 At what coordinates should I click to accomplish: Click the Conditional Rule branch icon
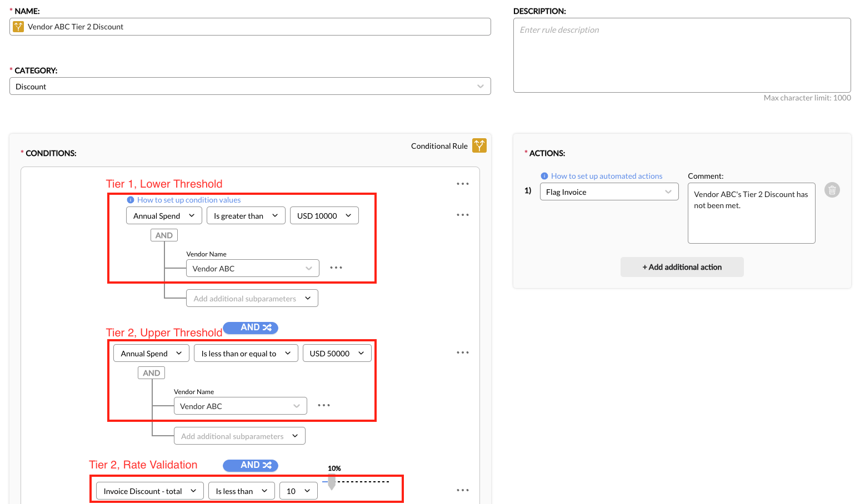point(479,145)
